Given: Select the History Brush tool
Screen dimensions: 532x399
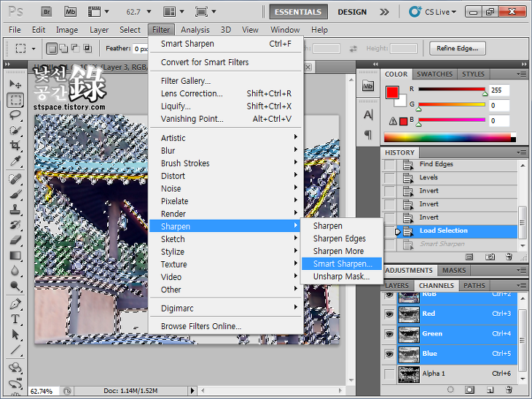Looking at the screenshot, I should [15, 225].
